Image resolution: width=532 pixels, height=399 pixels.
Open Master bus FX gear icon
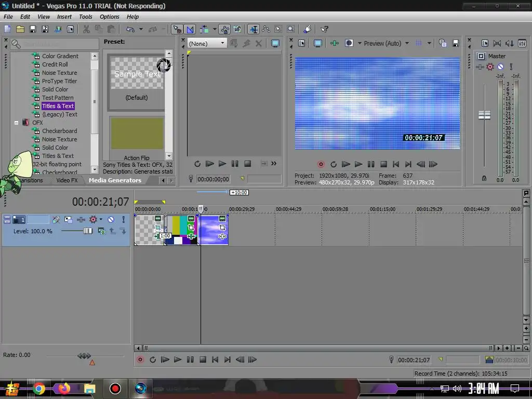[x=490, y=67]
